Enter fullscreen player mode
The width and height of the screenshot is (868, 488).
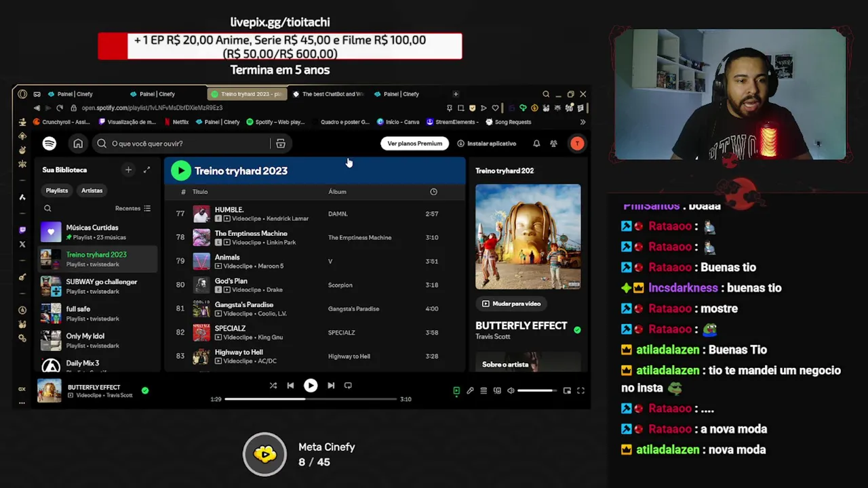580,391
